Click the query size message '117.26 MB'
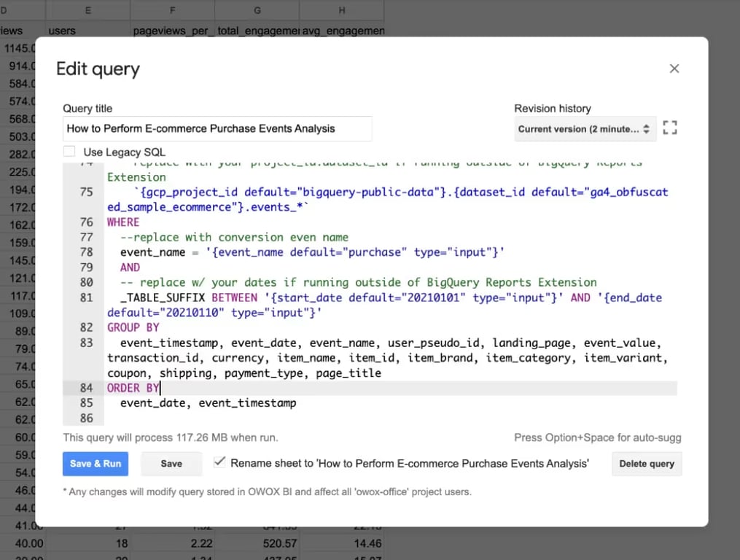 pyautogui.click(x=202, y=437)
